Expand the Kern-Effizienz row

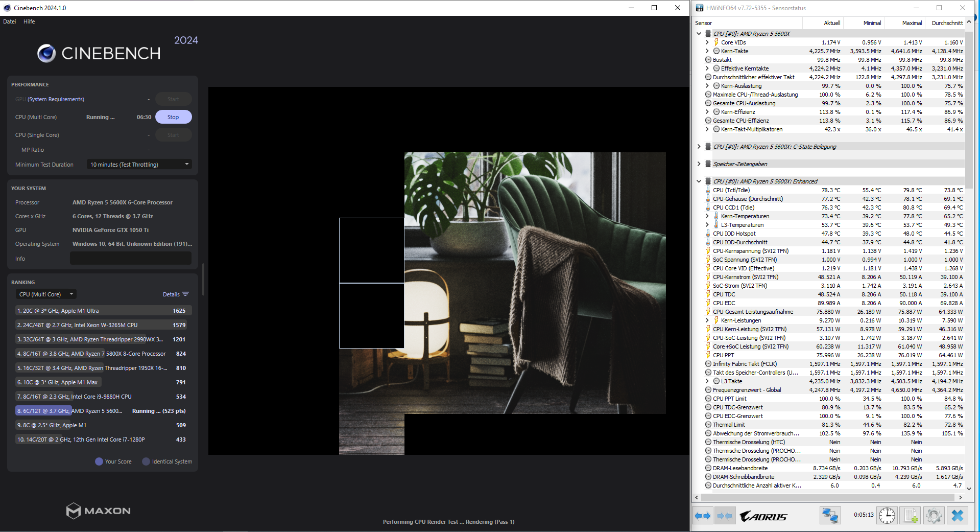[x=707, y=112]
